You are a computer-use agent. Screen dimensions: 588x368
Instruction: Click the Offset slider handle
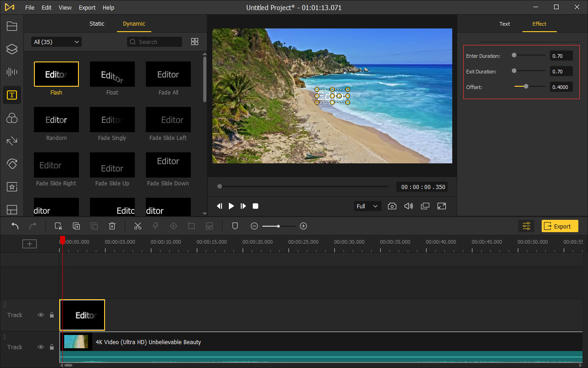click(x=526, y=86)
